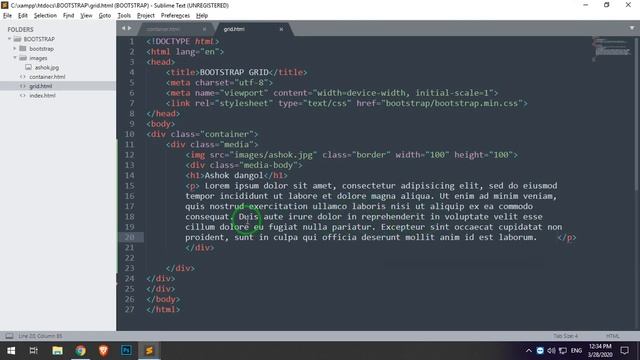Open index.html from the sidebar
Viewport: 640px width, 360px height.
point(42,96)
